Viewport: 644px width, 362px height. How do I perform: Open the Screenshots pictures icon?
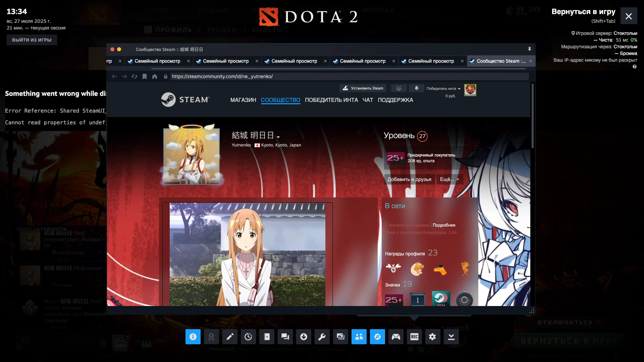click(x=340, y=337)
